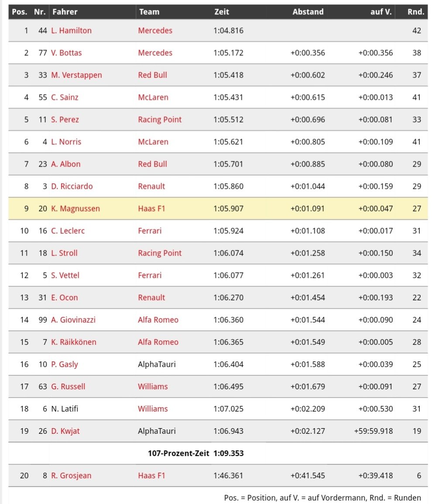Screen dimensions: 432x504
Task: Open V. Bottas driver link
Action: point(66,53)
